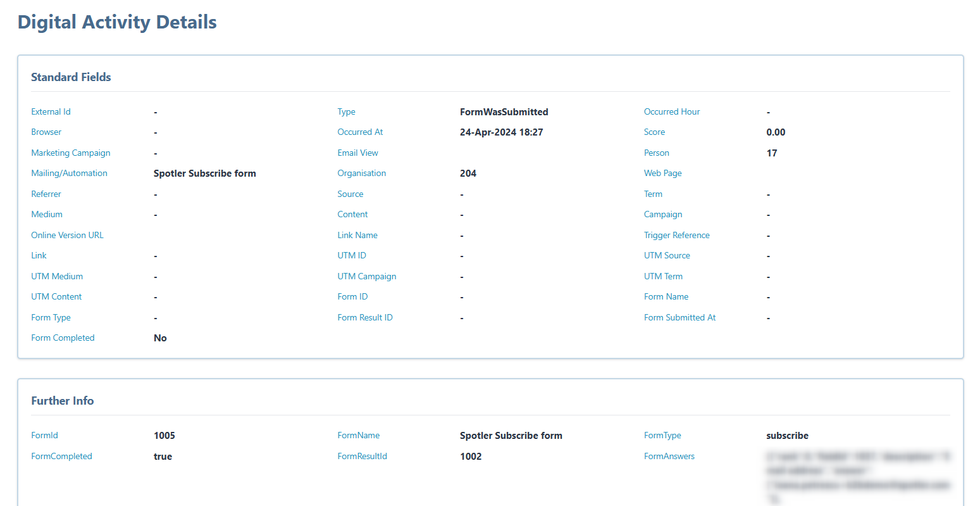This screenshot has width=980, height=506.
Task: Click Spotler Subscribe form mailing value
Action: (x=204, y=174)
